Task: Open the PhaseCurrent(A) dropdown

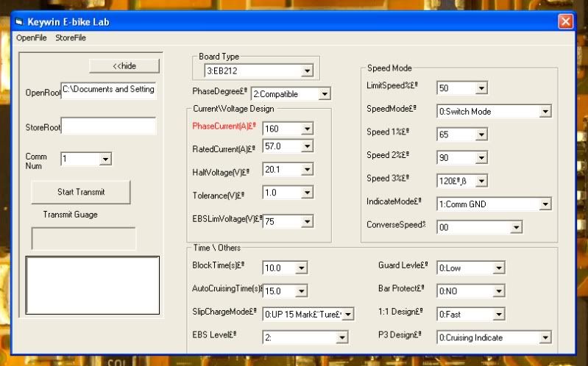Action: point(307,129)
